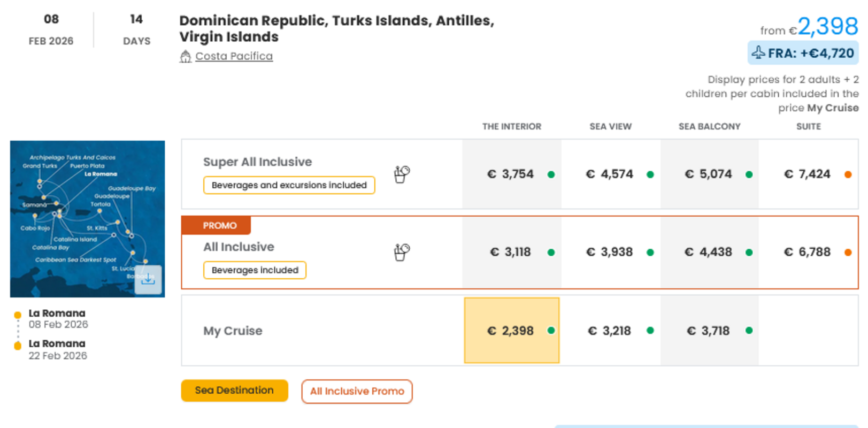
Task: Click the airplane icon in flight badge
Action: [758, 53]
